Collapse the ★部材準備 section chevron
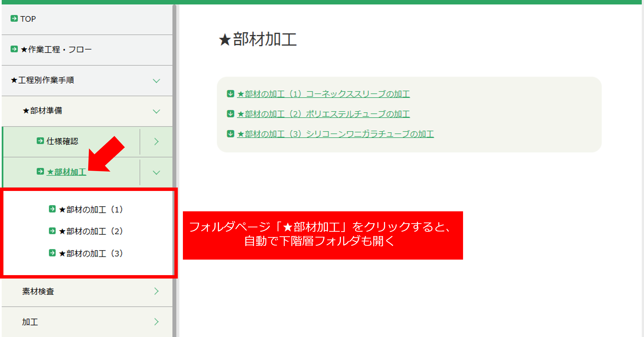The width and height of the screenshot is (644, 337). 156,111
